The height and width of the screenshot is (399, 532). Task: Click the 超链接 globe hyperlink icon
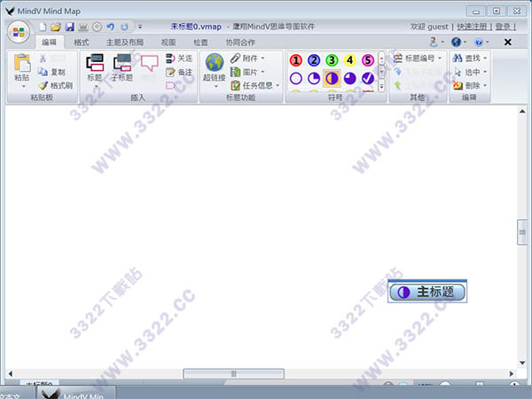click(215, 63)
